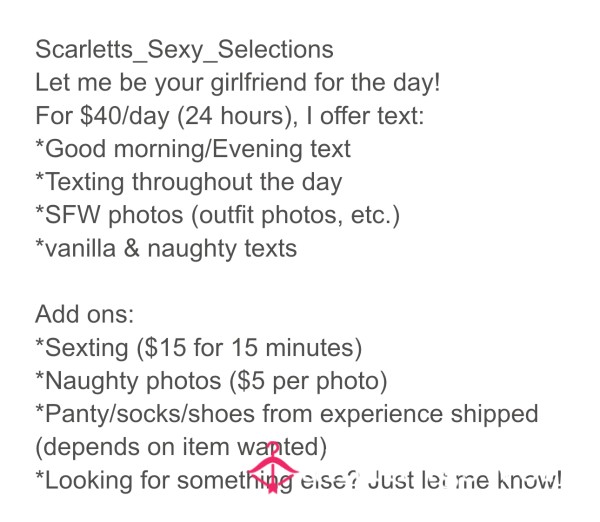This screenshot has height=522, width=600.
Task: Select the 'Panty/socks/shoes from experience shipped' line
Action: (x=287, y=414)
